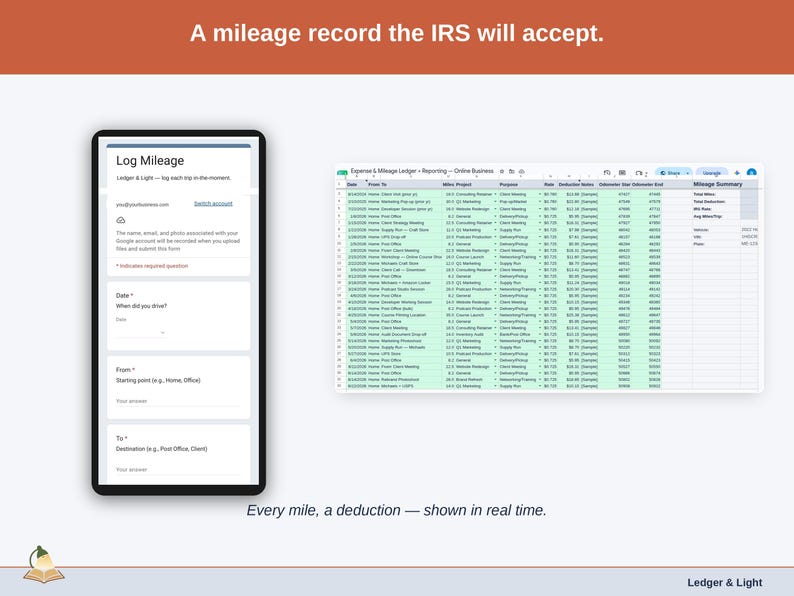Open the Inventory Audit project dropdown
The height and width of the screenshot is (596, 794).
point(495,334)
